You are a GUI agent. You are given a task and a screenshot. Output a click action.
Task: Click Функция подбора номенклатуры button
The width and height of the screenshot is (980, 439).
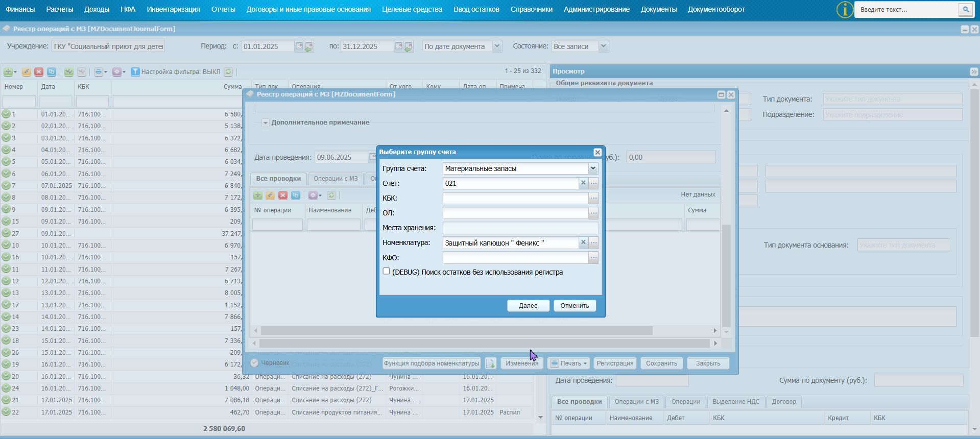point(432,363)
